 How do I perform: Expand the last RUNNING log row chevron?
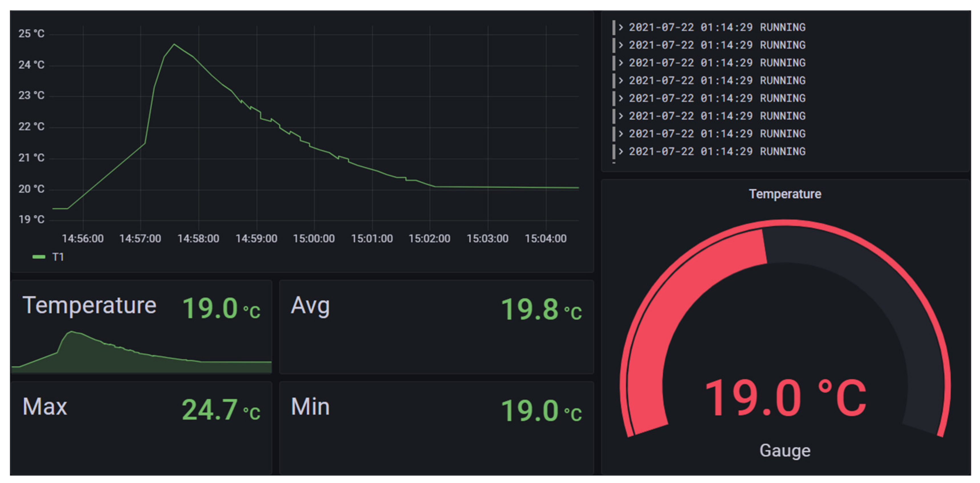coord(621,151)
